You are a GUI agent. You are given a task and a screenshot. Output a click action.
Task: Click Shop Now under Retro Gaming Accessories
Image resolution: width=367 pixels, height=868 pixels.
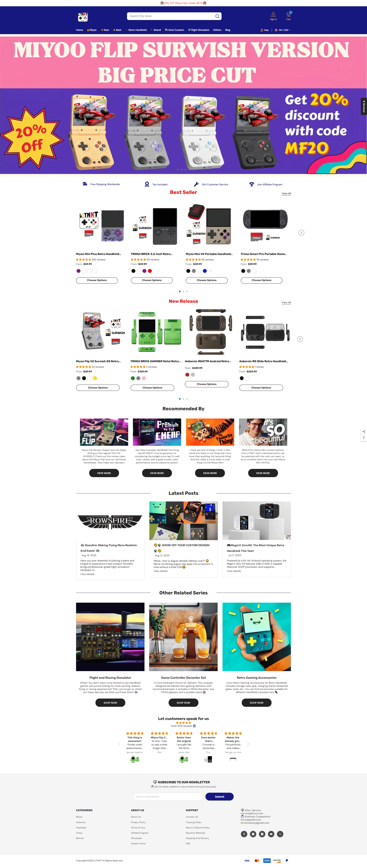point(257,702)
